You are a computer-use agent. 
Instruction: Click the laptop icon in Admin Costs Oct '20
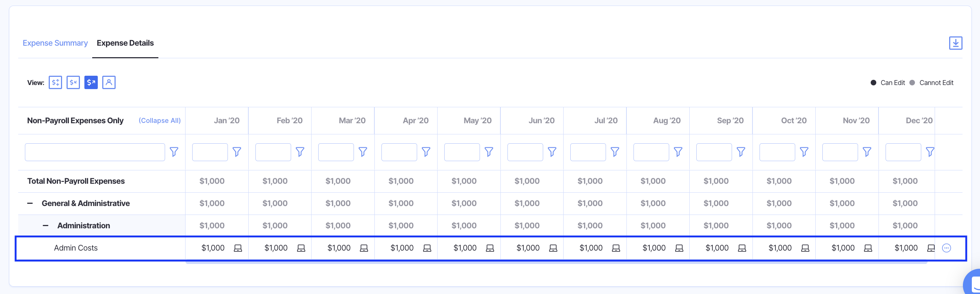(805, 248)
